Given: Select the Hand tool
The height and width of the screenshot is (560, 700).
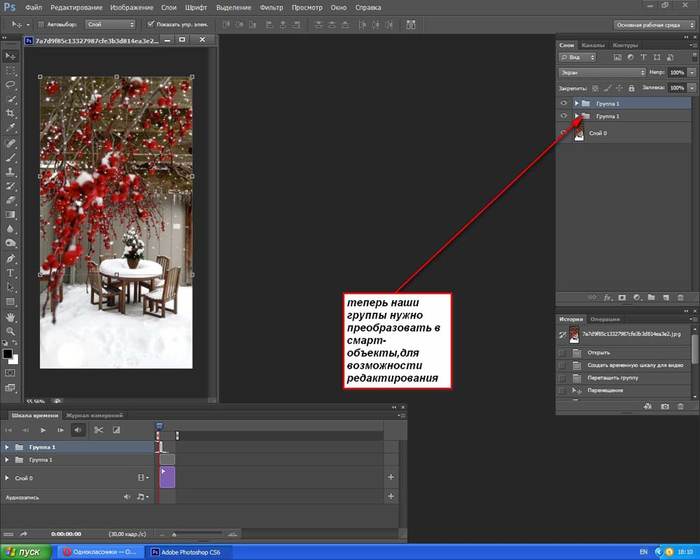Looking at the screenshot, I should (x=10, y=317).
